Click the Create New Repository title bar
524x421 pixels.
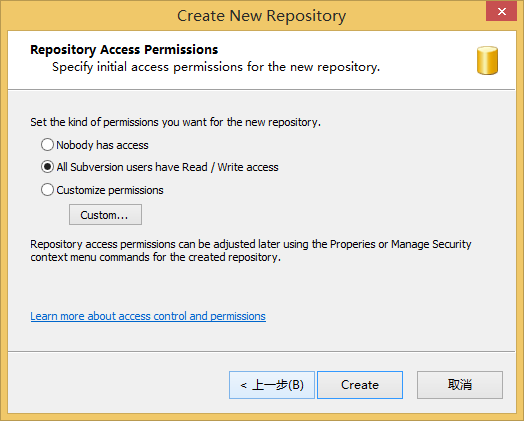click(262, 16)
